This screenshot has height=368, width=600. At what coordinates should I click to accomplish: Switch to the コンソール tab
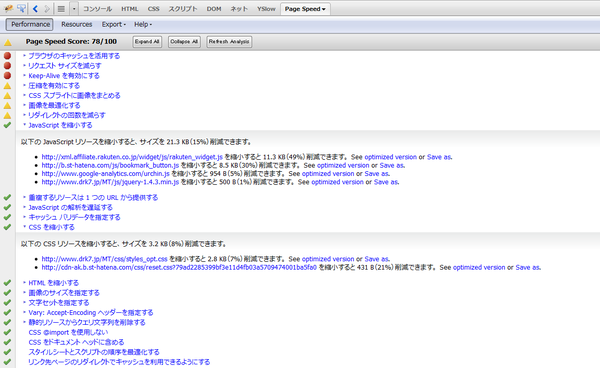97,9
